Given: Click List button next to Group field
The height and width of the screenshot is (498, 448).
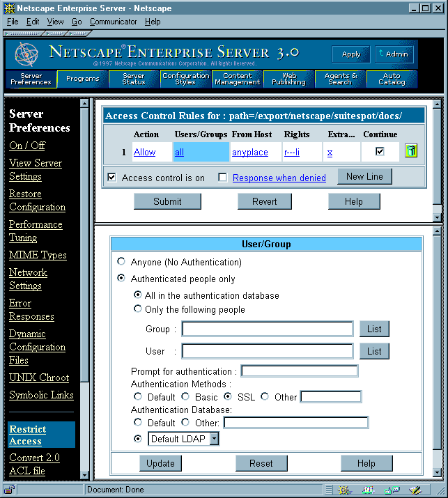Looking at the screenshot, I should click(x=374, y=329).
